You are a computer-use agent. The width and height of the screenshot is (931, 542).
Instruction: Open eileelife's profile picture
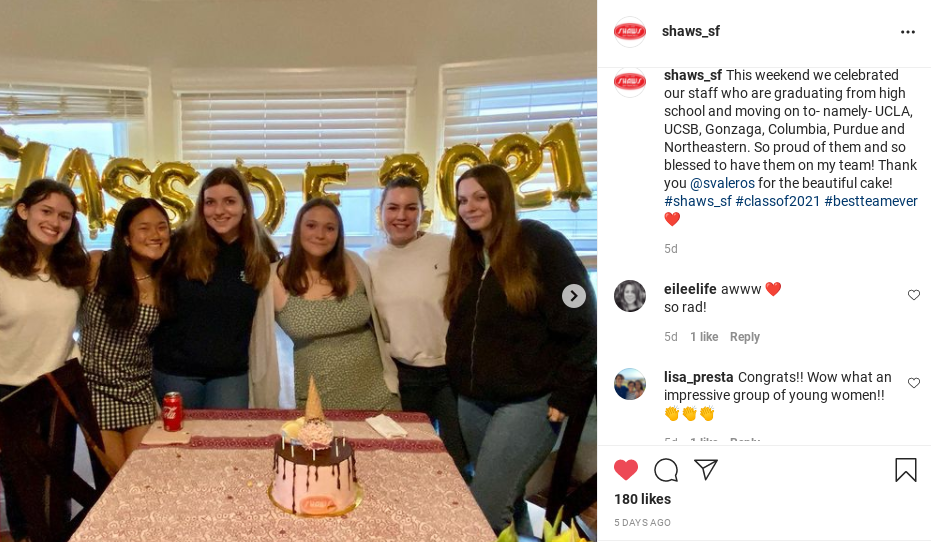pyautogui.click(x=629, y=296)
